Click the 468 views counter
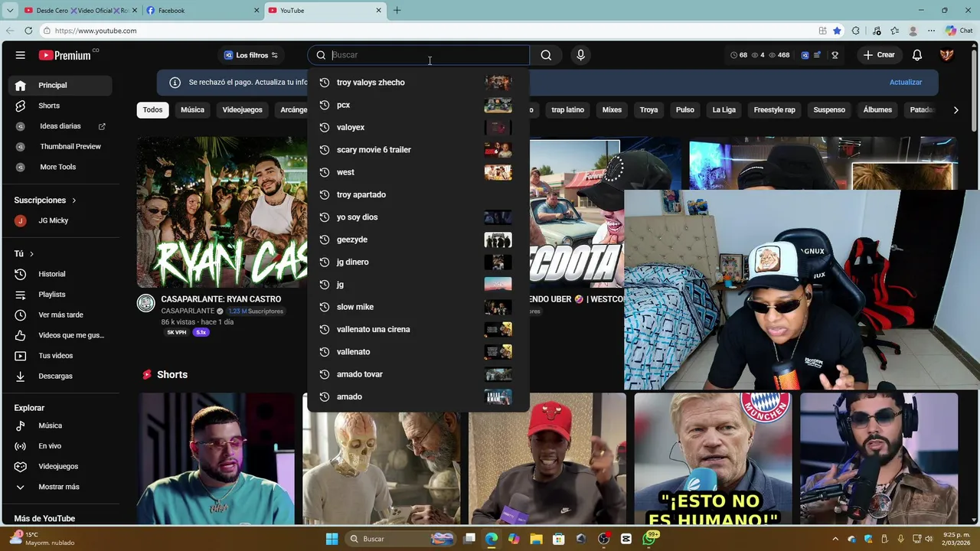 click(779, 55)
